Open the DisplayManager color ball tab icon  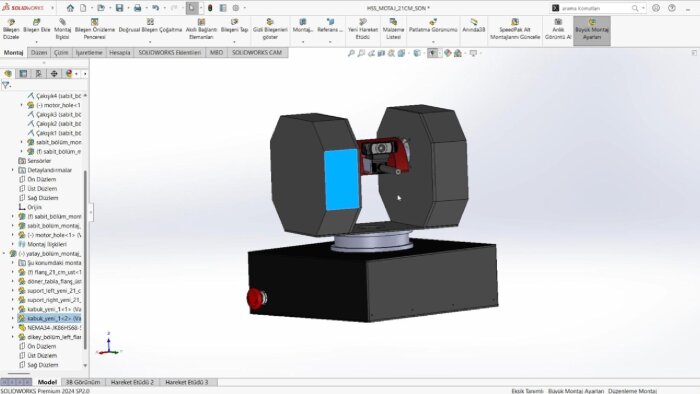coord(69,74)
